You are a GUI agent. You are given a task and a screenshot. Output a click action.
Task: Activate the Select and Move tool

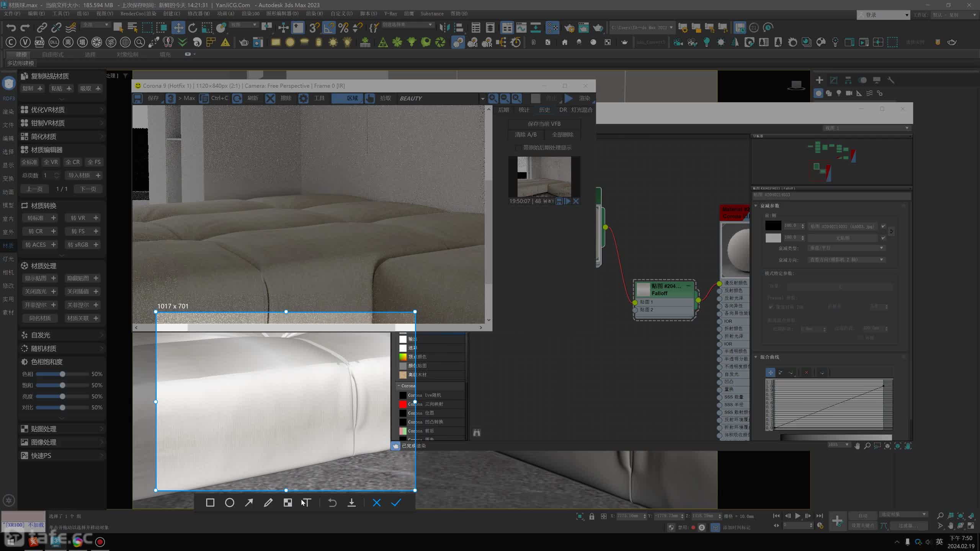[x=178, y=28]
